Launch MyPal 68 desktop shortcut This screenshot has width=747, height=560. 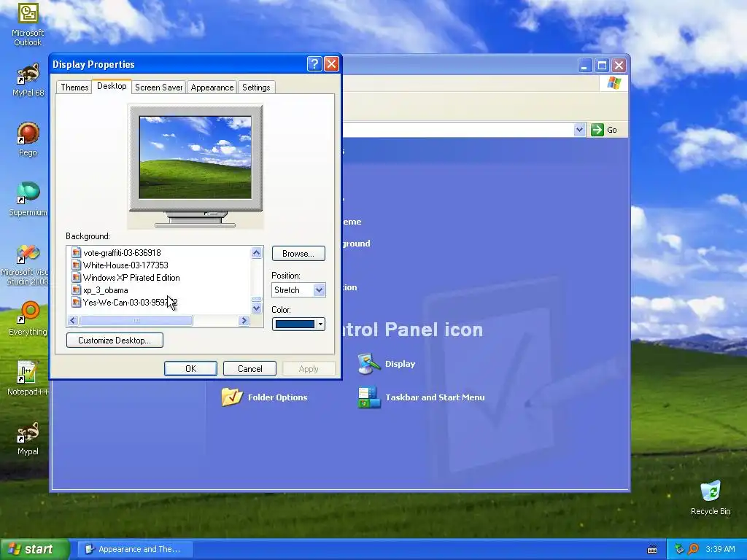[x=28, y=80]
